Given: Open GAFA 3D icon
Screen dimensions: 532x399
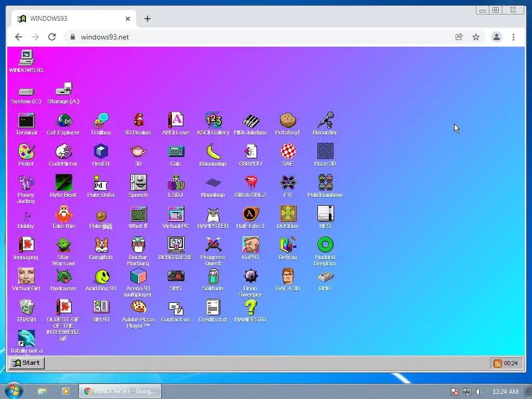Looking at the screenshot, I should point(288,276).
